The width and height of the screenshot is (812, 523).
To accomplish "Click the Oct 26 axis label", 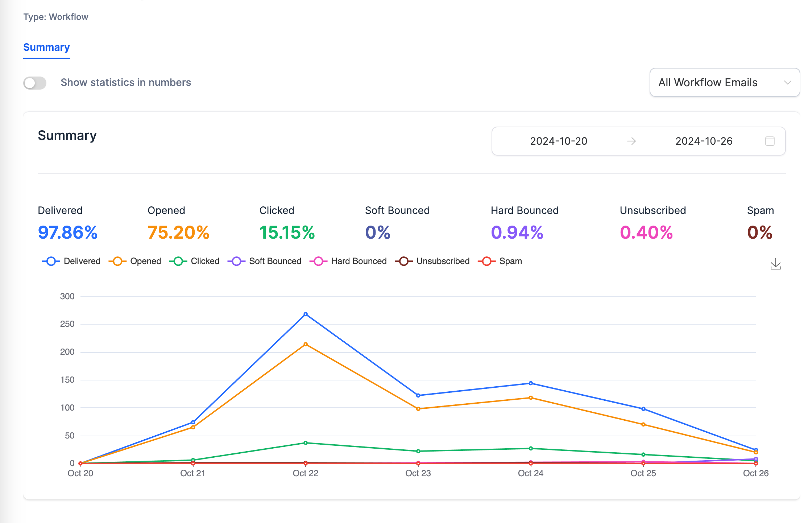I will click(756, 473).
